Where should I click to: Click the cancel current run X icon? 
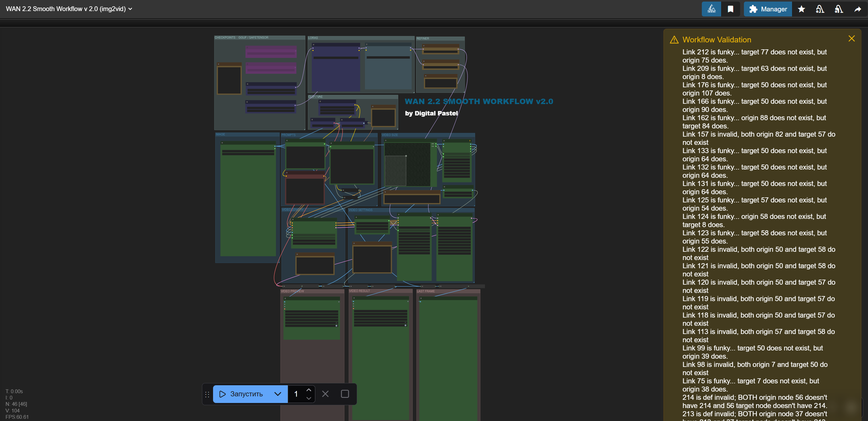[x=325, y=394]
